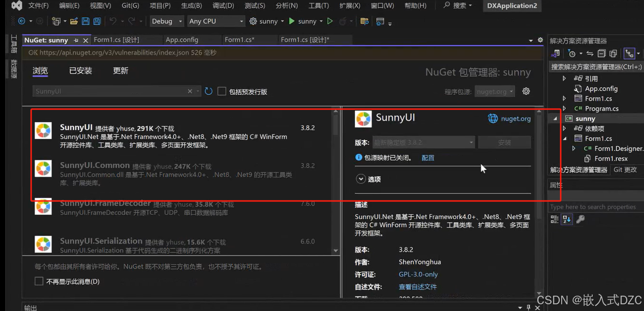
Task: Click the new project toolbar icon
Action: pos(56,21)
